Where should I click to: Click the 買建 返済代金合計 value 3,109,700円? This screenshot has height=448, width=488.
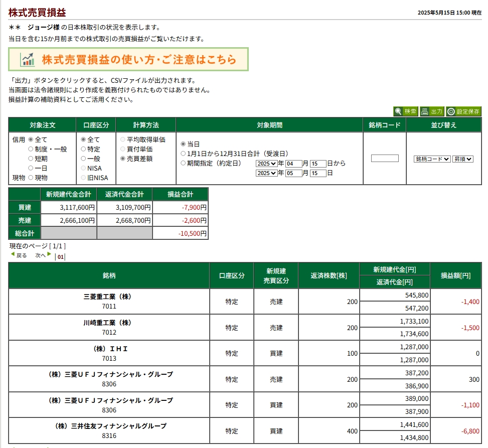133,207
